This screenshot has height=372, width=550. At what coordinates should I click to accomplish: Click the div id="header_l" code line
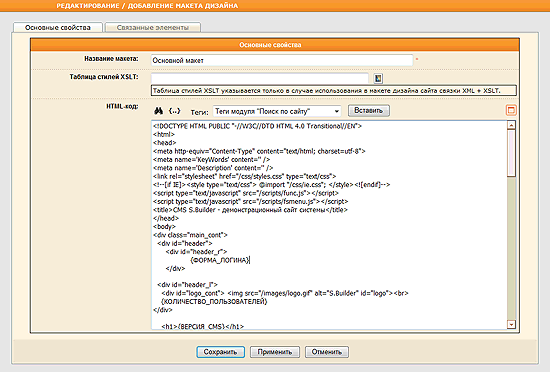187,285
